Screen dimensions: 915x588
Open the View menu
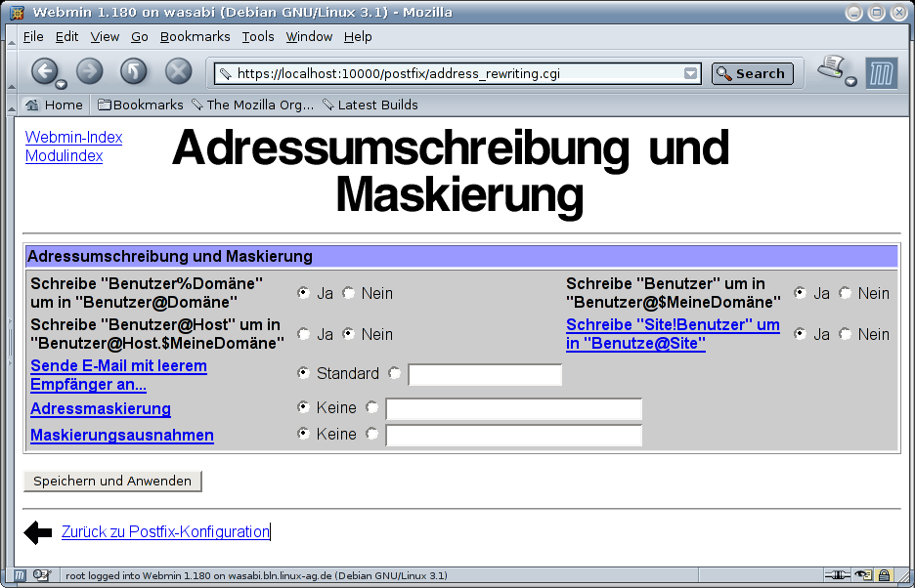[x=105, y=37]
